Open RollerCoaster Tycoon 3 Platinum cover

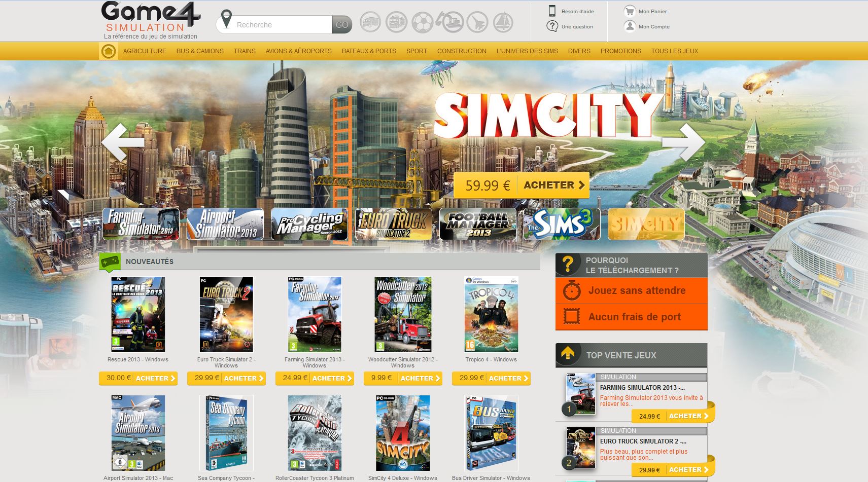coord(315,433)
